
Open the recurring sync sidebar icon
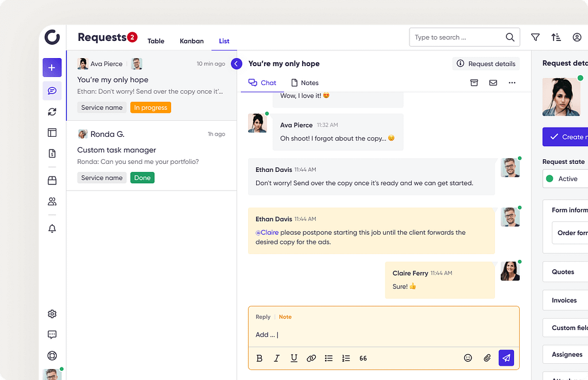(x=52, y=112)
